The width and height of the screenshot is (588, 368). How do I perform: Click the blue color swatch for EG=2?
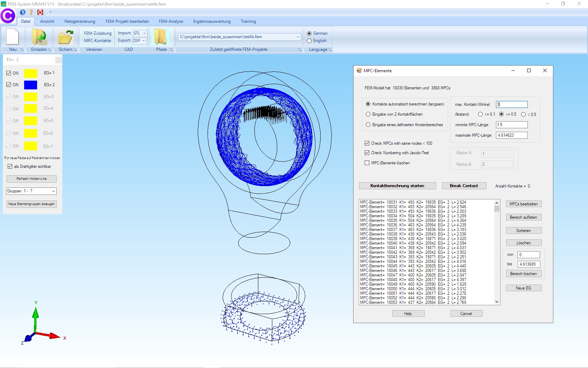pyautogui.click(x=30, y=85)
